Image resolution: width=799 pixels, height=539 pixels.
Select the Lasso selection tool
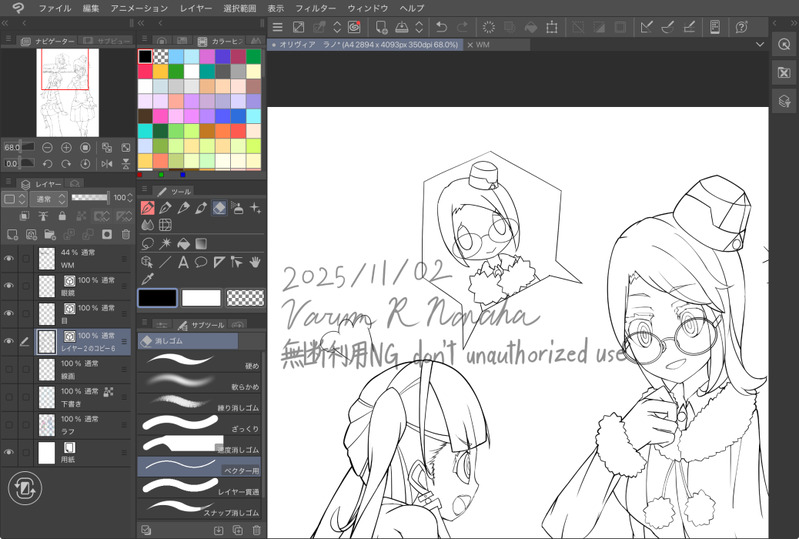point(148,244)
